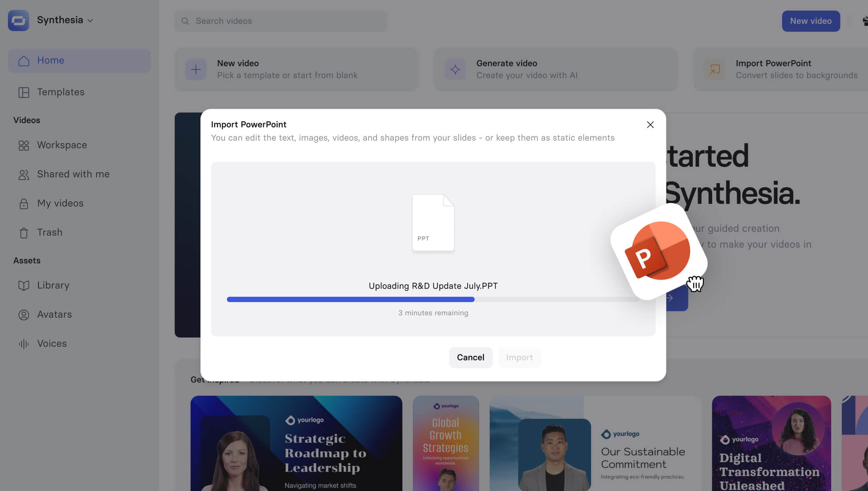Click the Synthesia logo icon
Screen dimensions: 868x491
[18, 20]
